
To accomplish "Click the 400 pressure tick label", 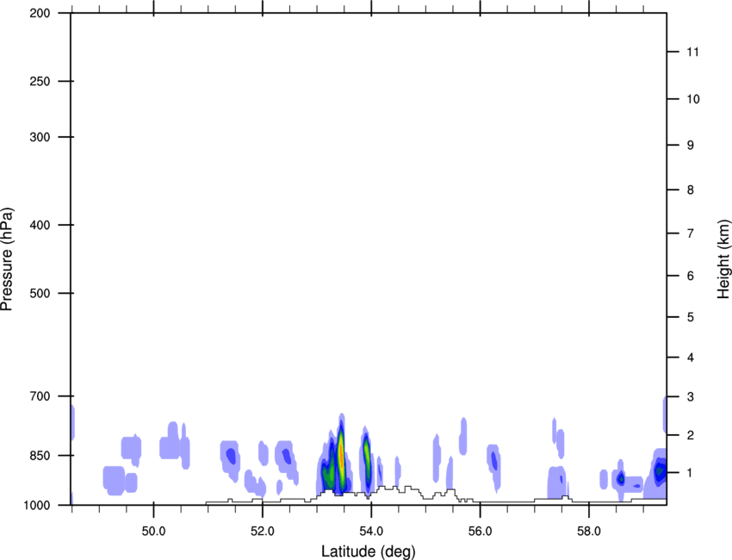I will (40, 225).
